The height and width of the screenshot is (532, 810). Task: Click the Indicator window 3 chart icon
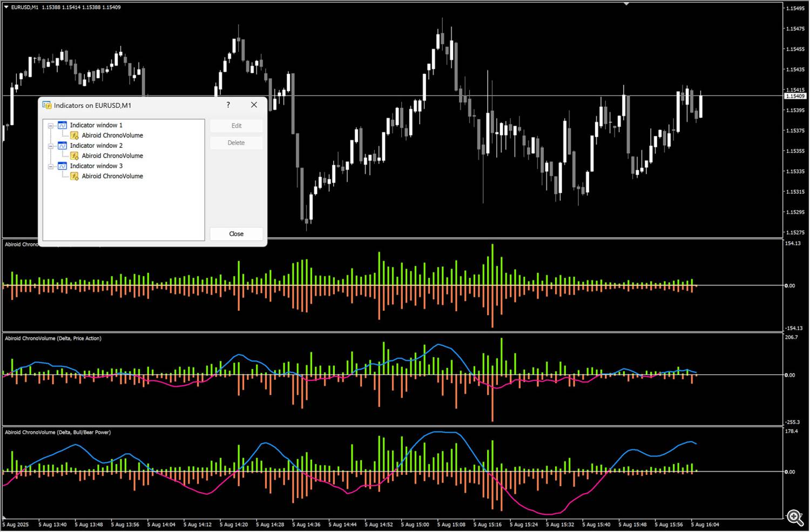62,166
